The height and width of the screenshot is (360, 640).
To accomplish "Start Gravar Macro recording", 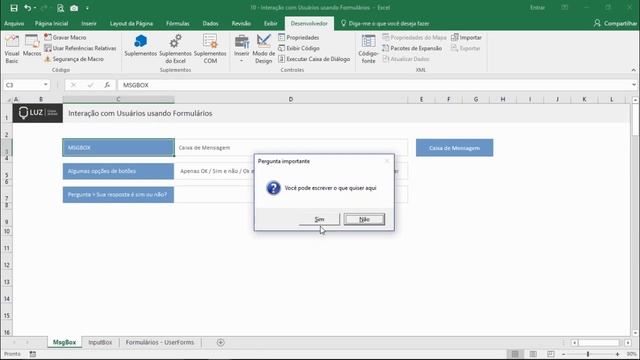I will pyautogui.click(x=65, y=37).
